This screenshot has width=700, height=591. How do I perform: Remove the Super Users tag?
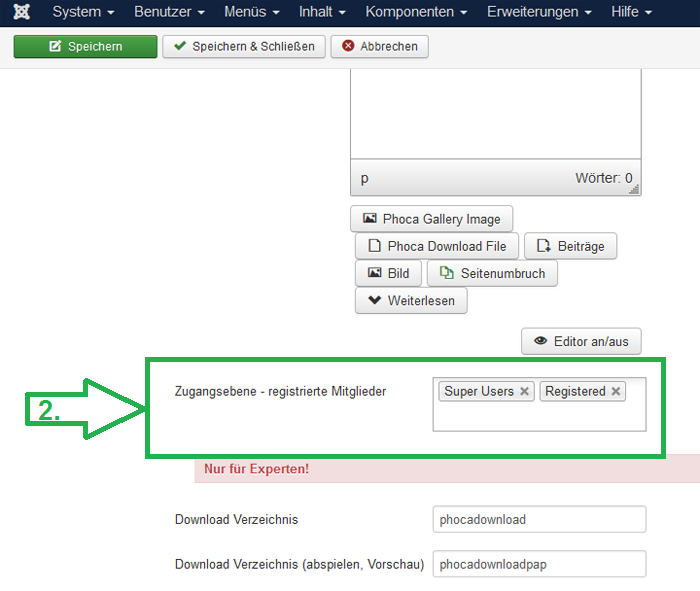[524, 392]
